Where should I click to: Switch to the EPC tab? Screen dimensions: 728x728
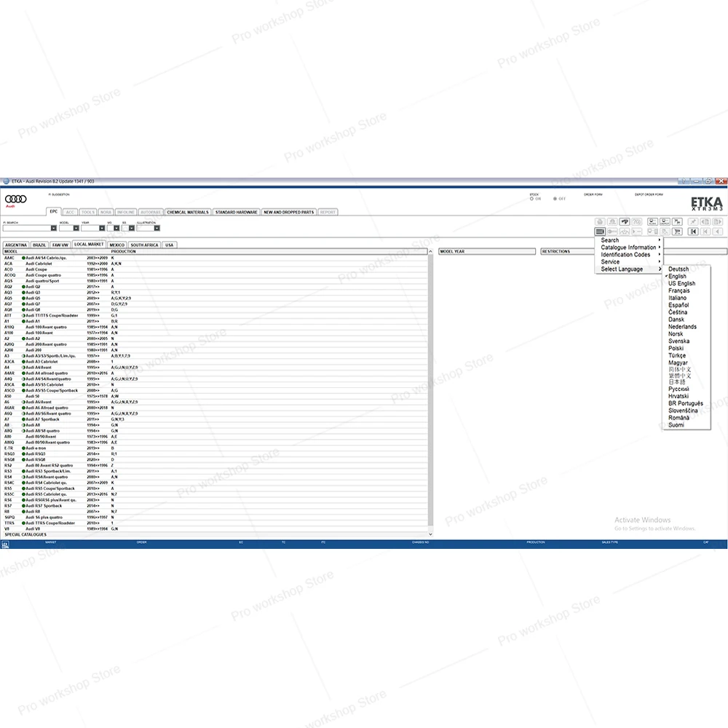point(54,212)
